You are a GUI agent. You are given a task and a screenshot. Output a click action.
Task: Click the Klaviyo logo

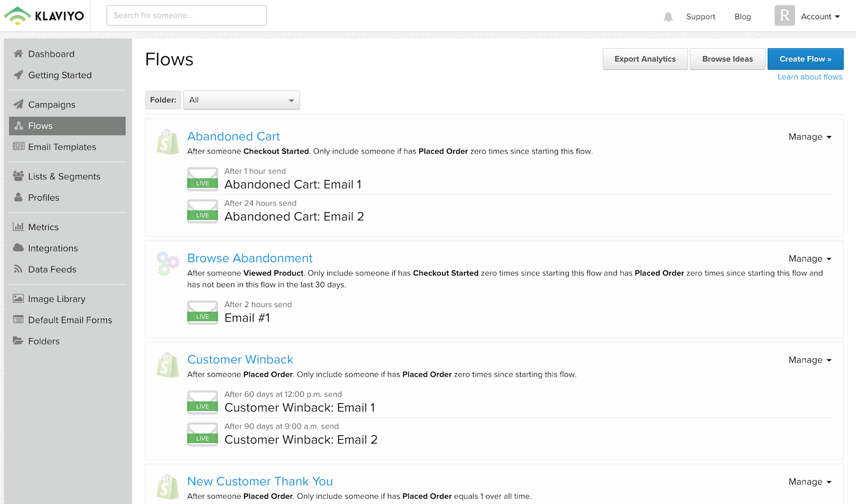coord(44,16)
